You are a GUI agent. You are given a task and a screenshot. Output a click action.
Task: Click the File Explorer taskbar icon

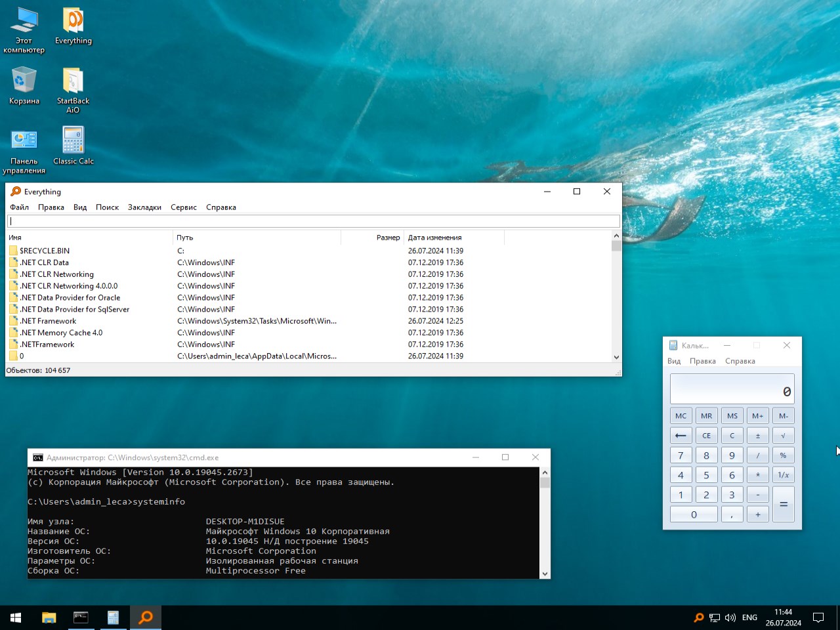pyautogui.click(x=49, y=618)
